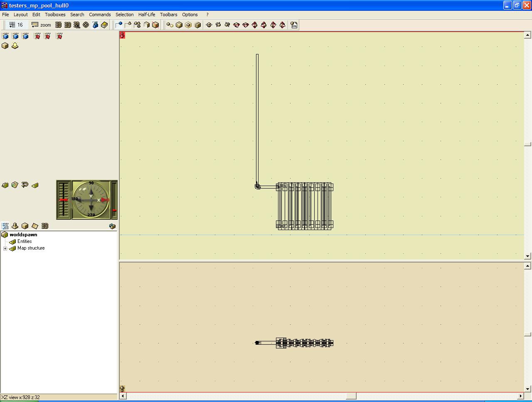Click the compass dial angle control
This screenshot has width=532, height=402.
91,200
